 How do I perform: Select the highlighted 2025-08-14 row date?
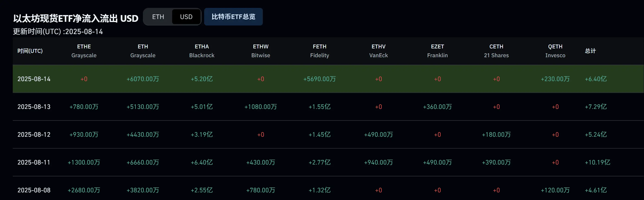(34, 79)
